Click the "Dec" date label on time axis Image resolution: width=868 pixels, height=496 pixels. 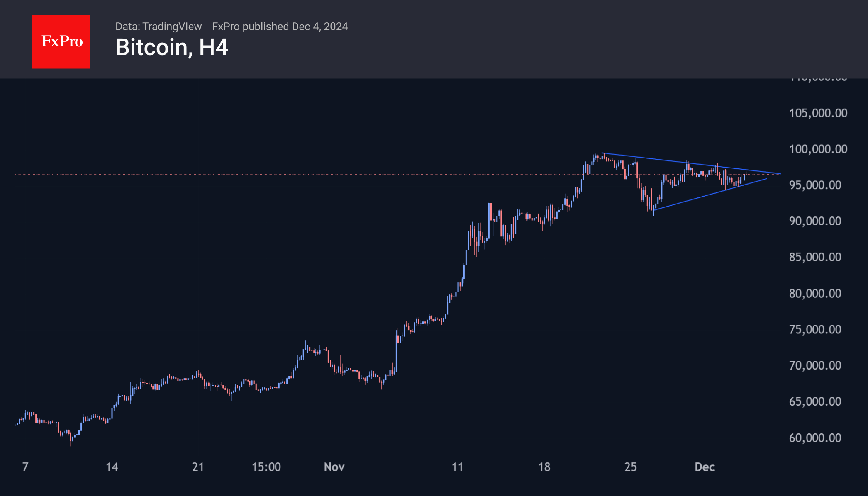(x=705, y=467)
